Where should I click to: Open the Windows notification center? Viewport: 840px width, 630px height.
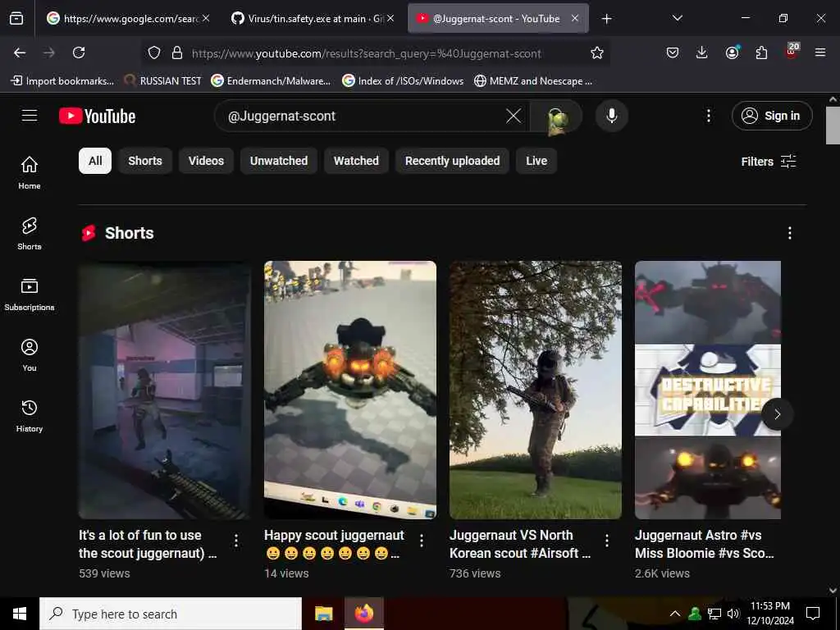click(813, 614)
